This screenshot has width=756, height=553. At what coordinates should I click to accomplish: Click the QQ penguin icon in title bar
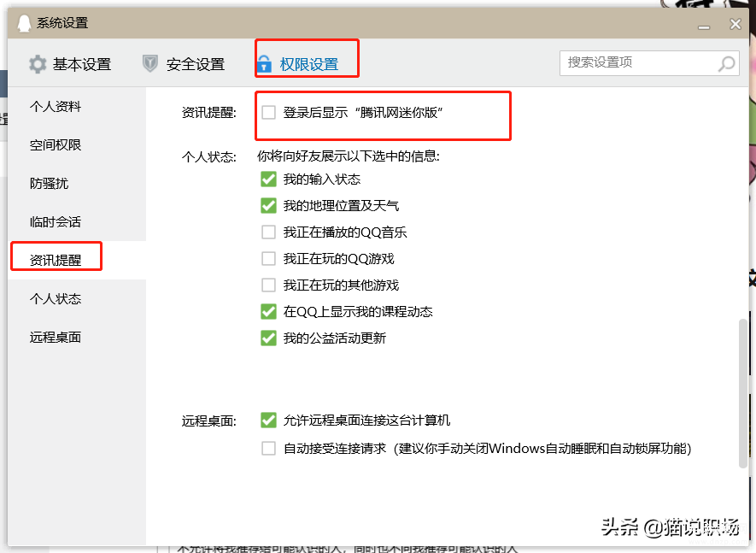(x=25, y=23)
